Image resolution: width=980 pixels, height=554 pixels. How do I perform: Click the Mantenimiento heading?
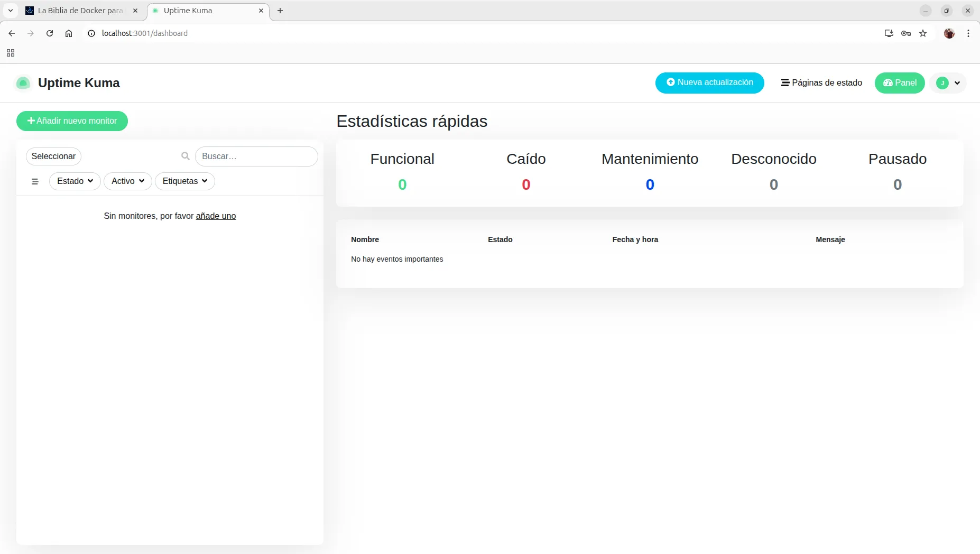[650, 159]
